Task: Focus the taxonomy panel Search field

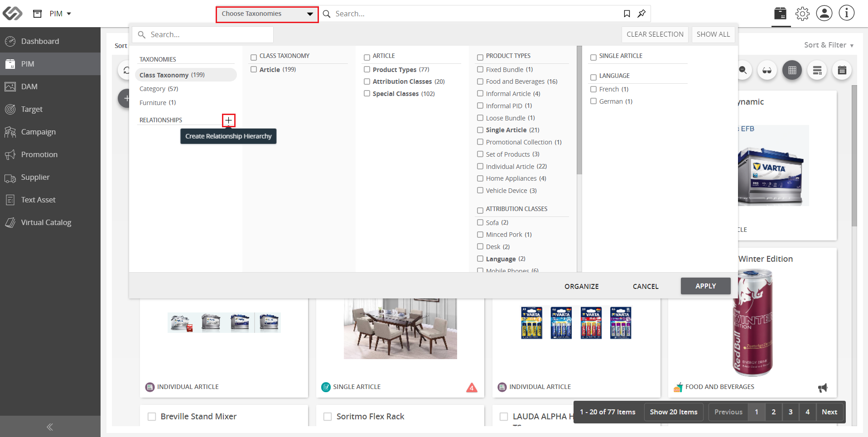Action: [203, 34]
